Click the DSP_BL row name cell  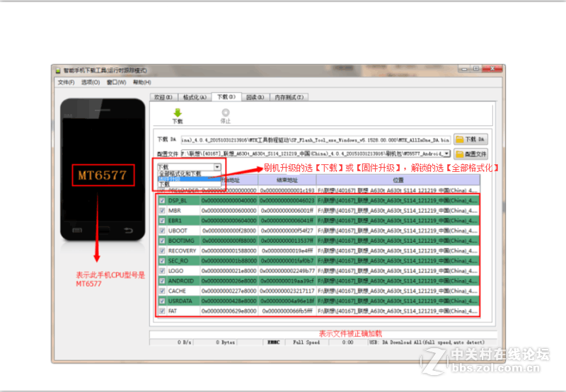pos(183,201)
